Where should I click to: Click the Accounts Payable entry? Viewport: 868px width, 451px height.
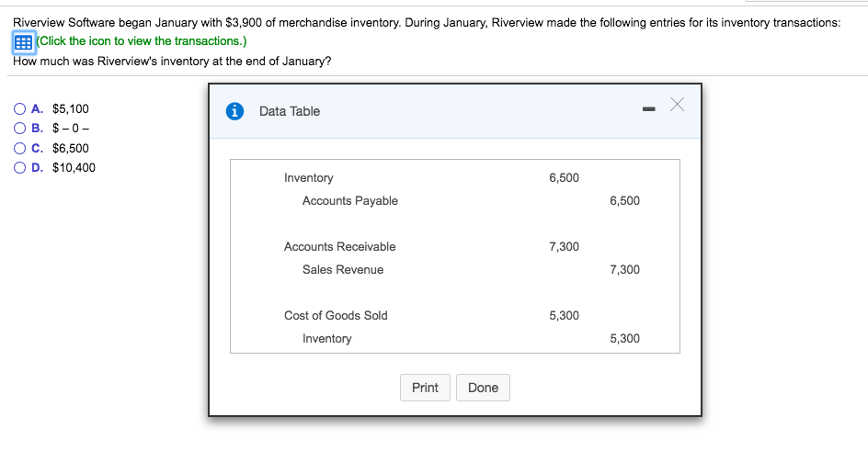[x=349, y=200]
